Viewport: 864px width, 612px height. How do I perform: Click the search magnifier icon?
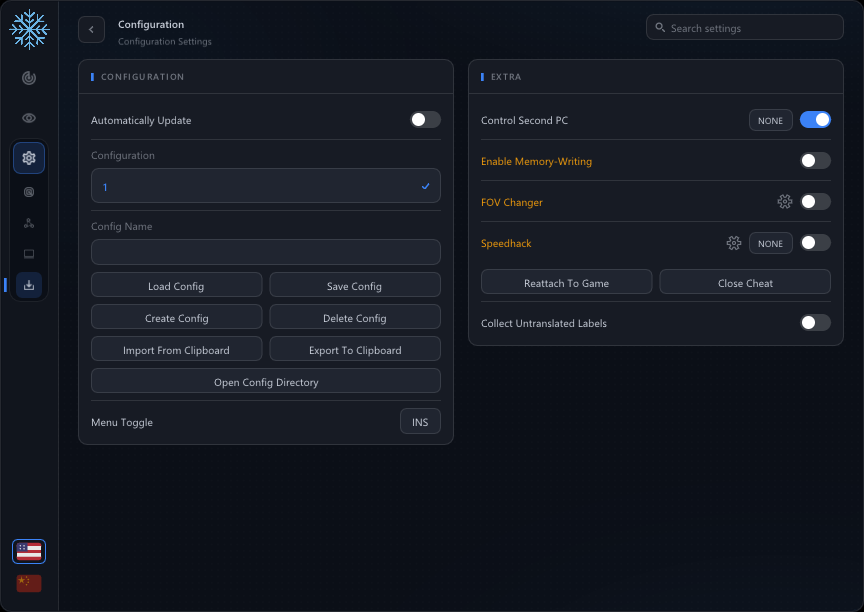point(660,28)
